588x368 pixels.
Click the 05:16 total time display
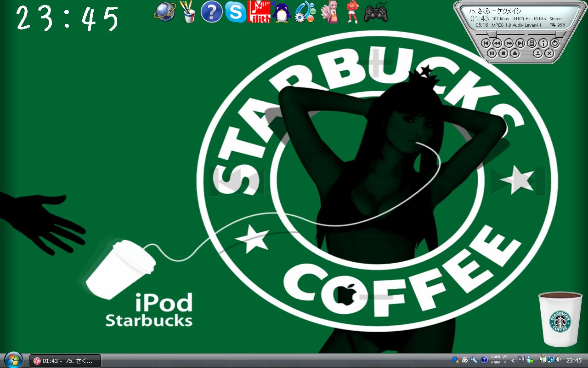click(482, 25)
